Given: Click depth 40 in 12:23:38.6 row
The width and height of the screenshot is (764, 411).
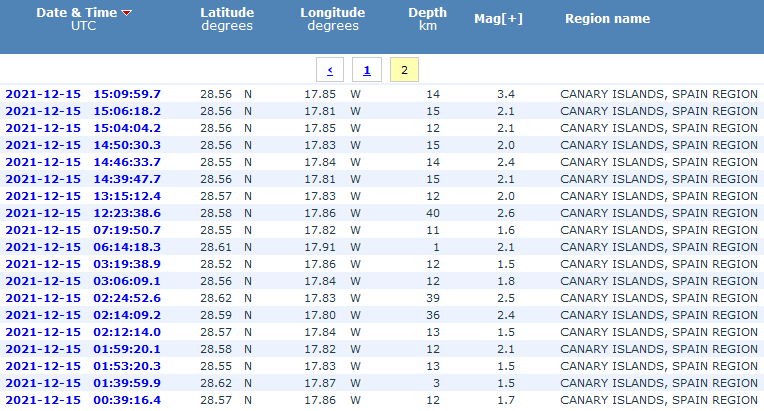Looking at the screenshot, I should (x=433, y=213).
